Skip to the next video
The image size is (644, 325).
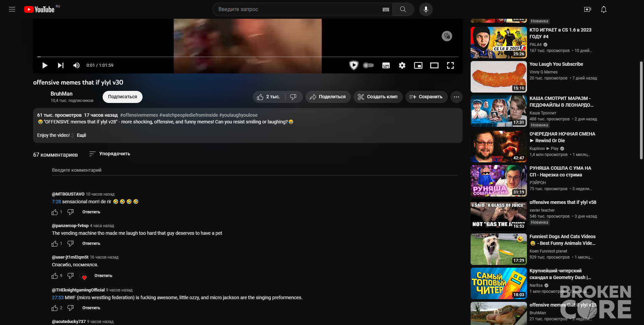click(x=61, y=65)
